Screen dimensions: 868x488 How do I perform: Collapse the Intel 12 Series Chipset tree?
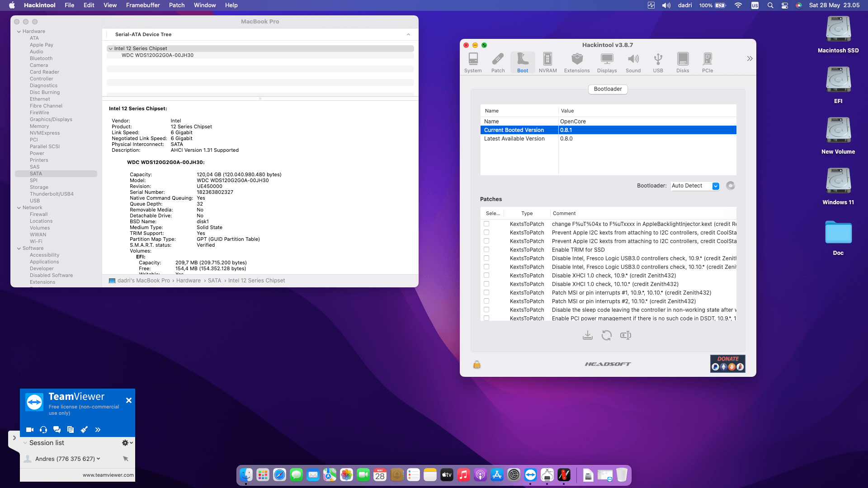tap(110, 48)
